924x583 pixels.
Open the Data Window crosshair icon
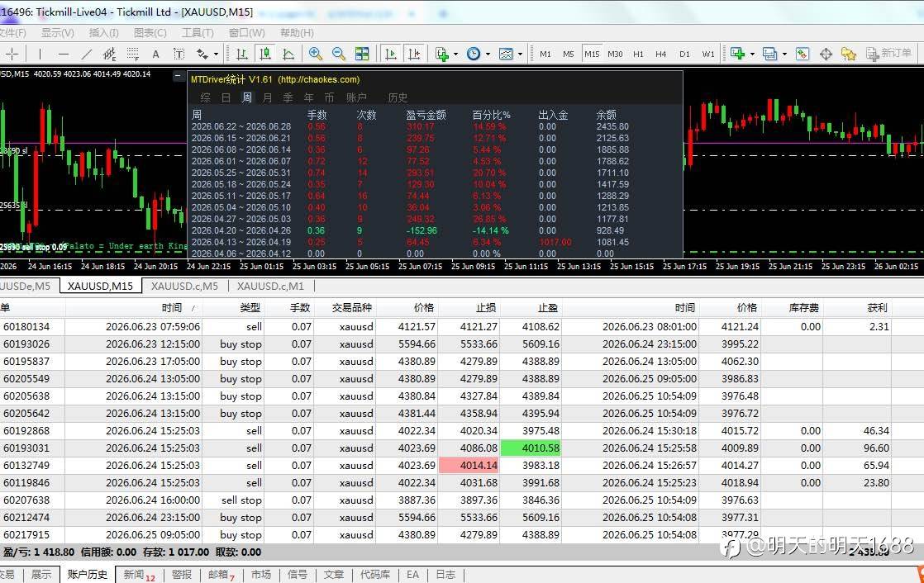(826, 55)
